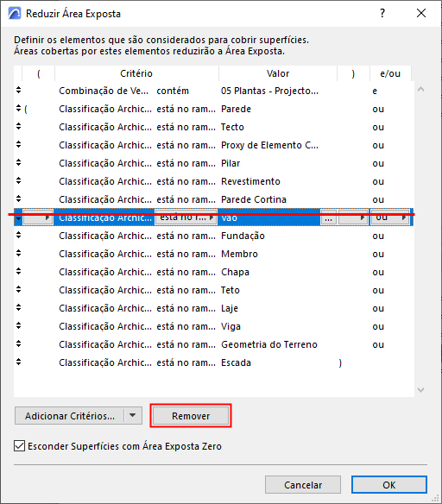Open the opening-bracket dropdown in the selected row
The height and width of the screenshot is (504, 442).
tap(38, 217)
